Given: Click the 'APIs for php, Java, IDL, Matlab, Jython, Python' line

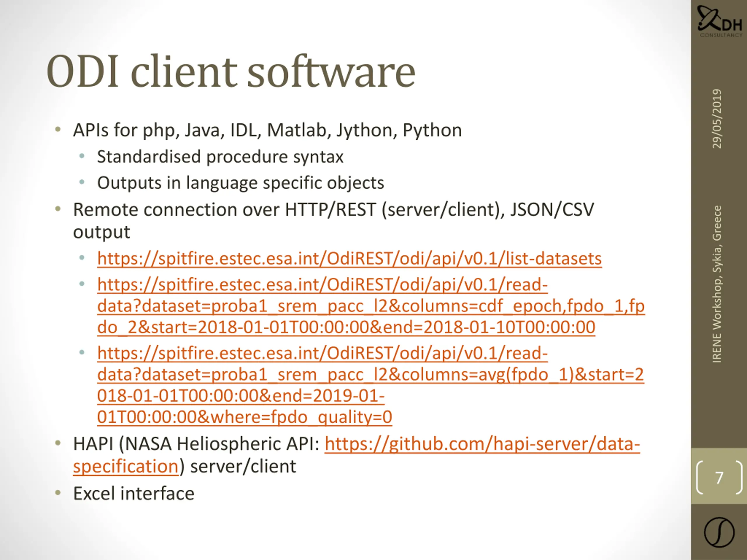Looking at the screenshot, I should pyautogui.click(x=267, y=130).
